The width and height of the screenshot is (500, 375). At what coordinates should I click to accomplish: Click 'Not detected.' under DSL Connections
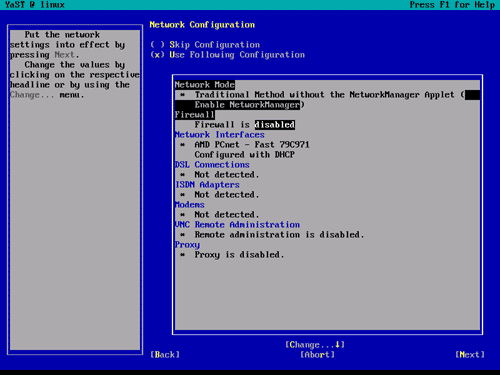(227, 175)
